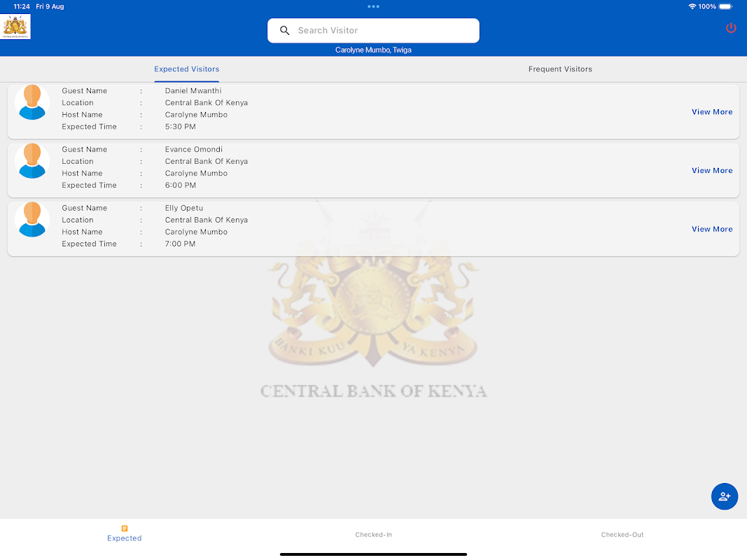View more for Daniel Mwanthi
The height and width of the screenshot is (560, 747).
(x=712, y=112)
